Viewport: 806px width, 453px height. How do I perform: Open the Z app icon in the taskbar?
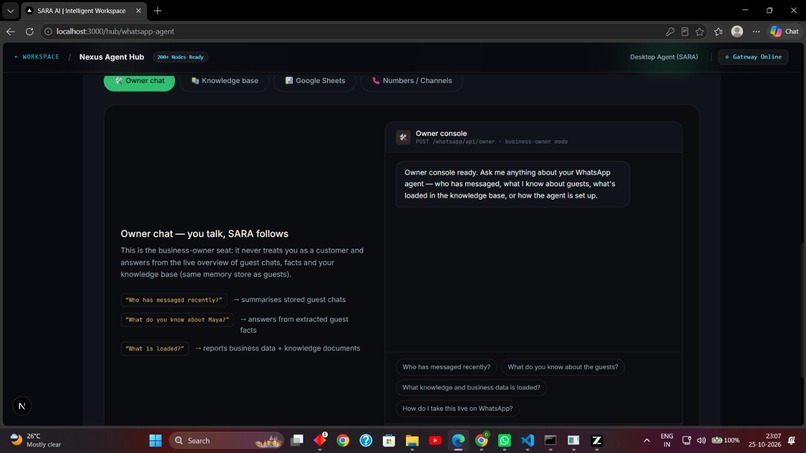click(596, 441)
